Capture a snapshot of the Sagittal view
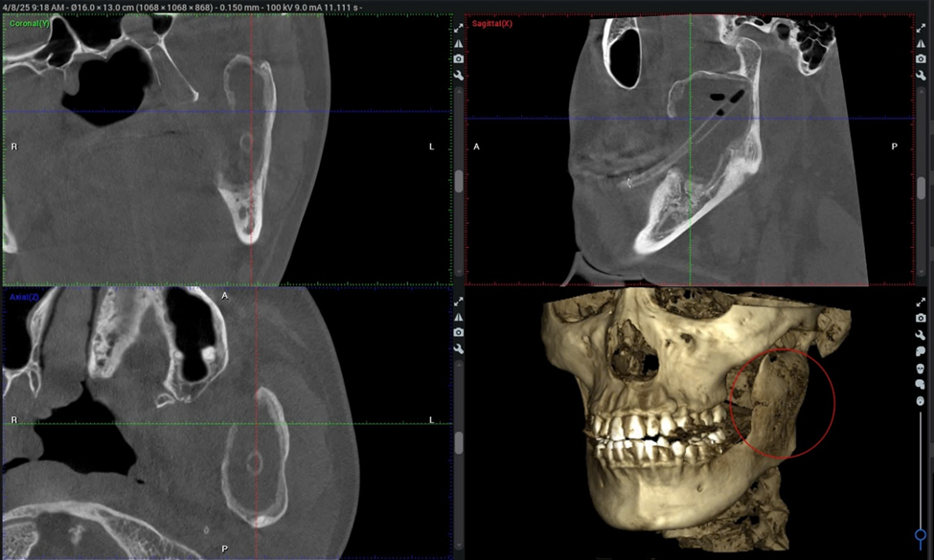 point(921,56)
